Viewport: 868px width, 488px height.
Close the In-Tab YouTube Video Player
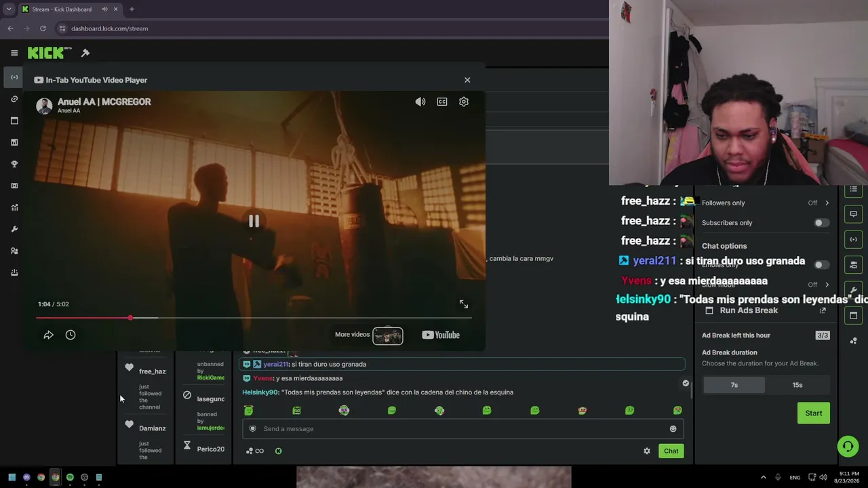pyautogui.click(x=467, y=80)
